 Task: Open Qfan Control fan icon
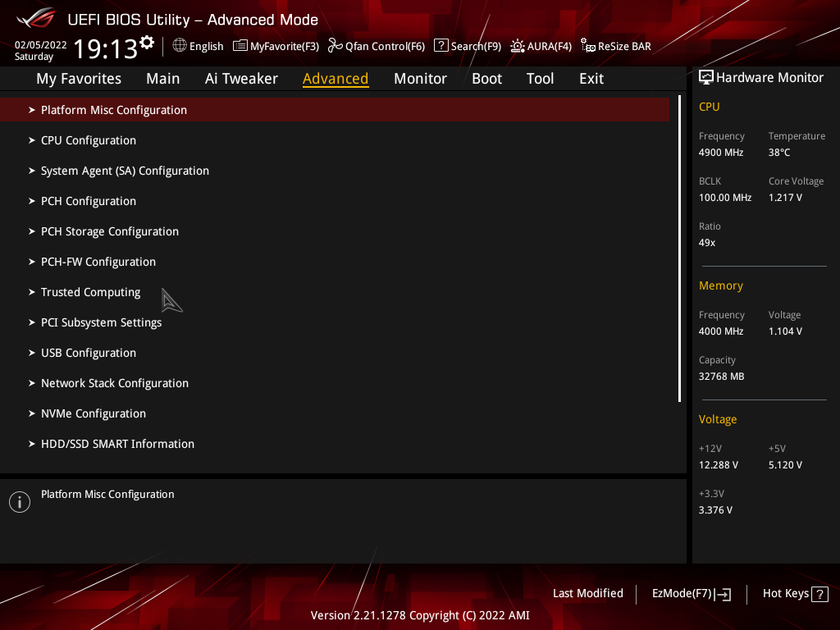click(x=336, y=46)
